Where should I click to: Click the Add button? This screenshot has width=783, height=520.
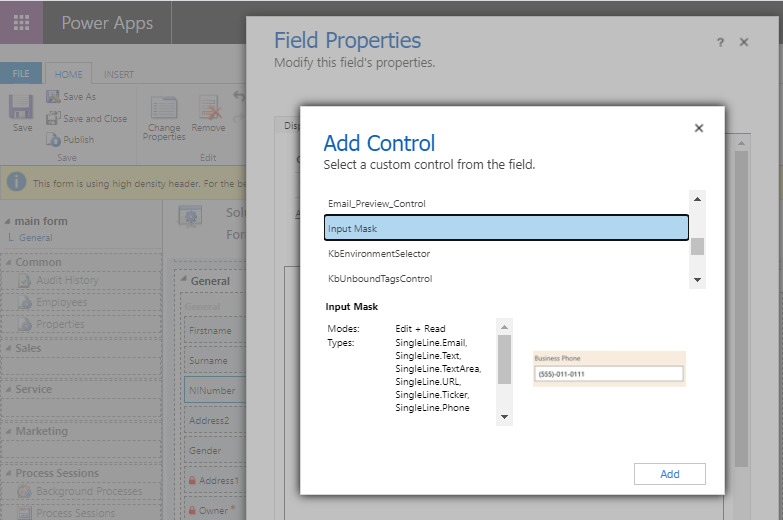click(x=670, y=474)
